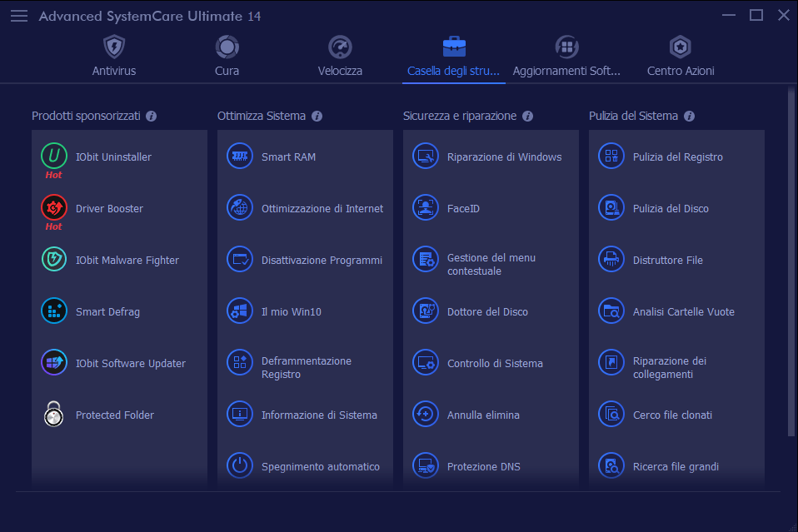Click the 'Advanced SystemCare Ultimate 14' title
The height and width of the screenshot is (532, 798).
150,17
